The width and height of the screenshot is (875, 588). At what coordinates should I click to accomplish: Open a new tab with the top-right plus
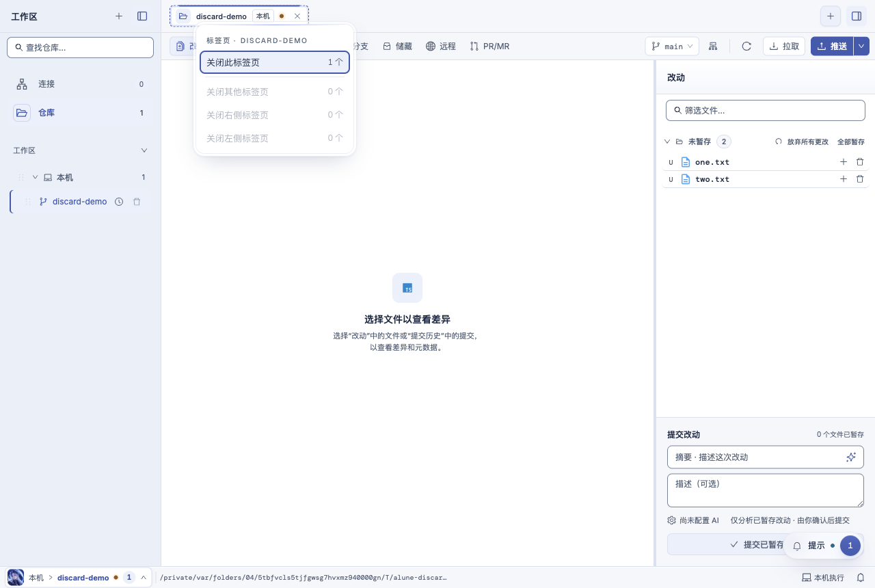(831, 16)
